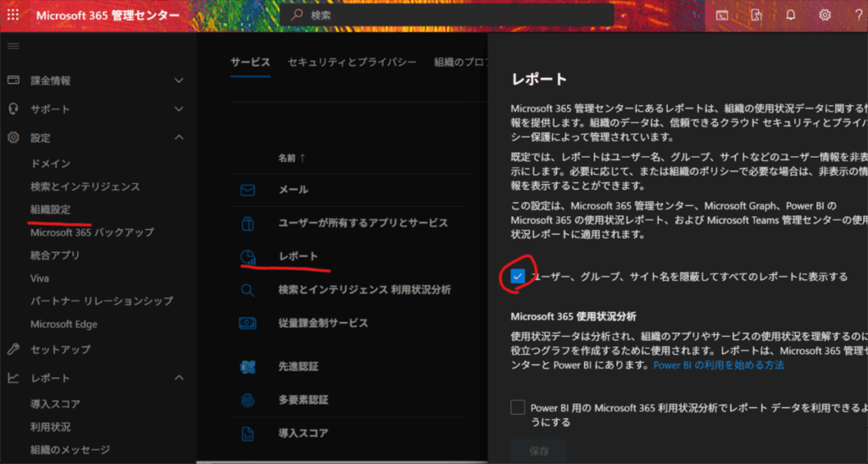
Task: Click in the 検索 search field
Action: (x=448, y=15)
